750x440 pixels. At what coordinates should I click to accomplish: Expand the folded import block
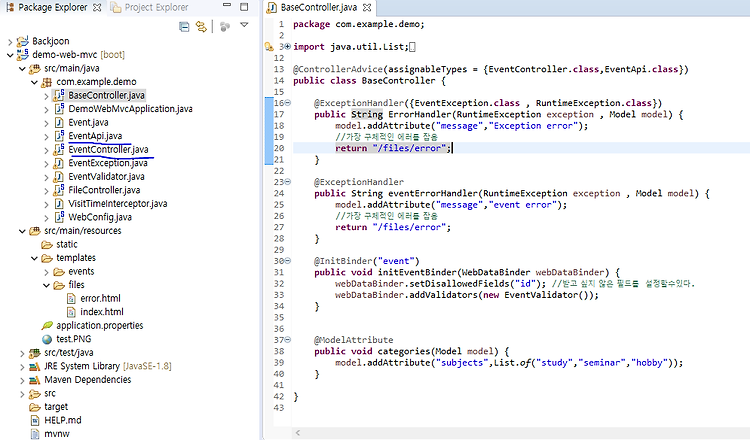(288, 46)
